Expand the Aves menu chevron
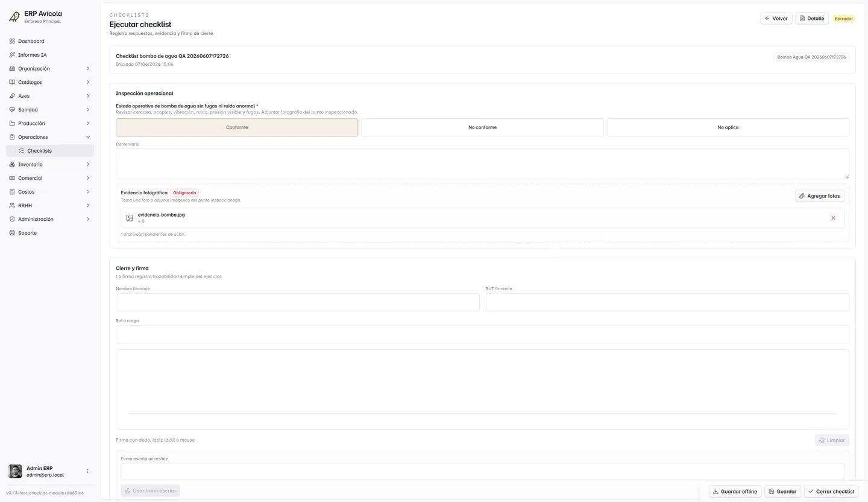 click(x=88, y=96)
